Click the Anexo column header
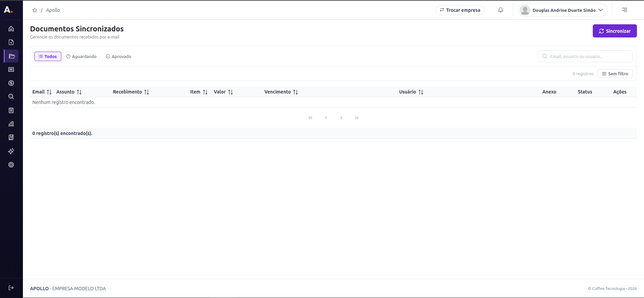This screenshot has width=644, height=298. point(549,92)
